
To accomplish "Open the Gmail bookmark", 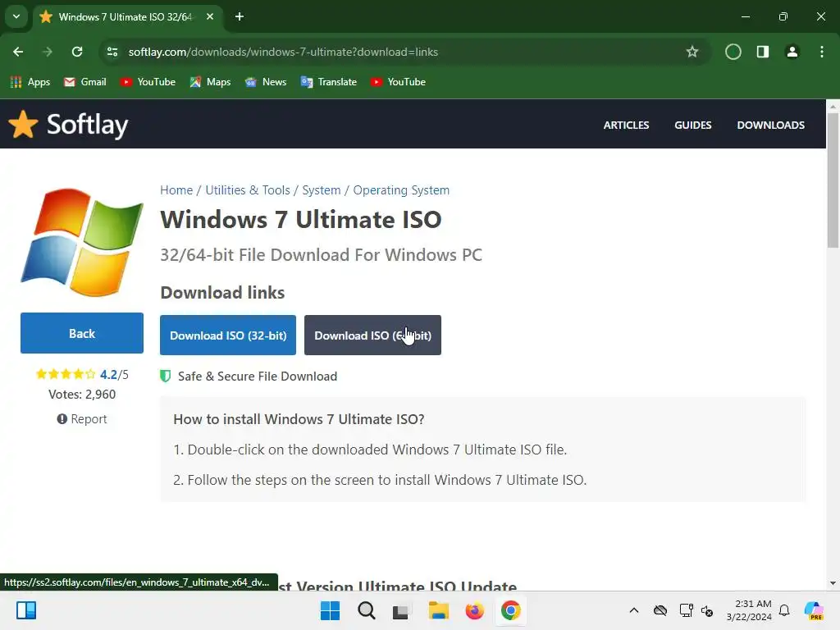I will click(x=85, y=82).
